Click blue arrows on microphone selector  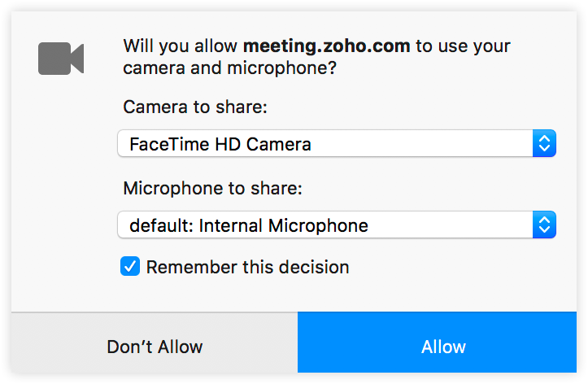tap(544, 225)
